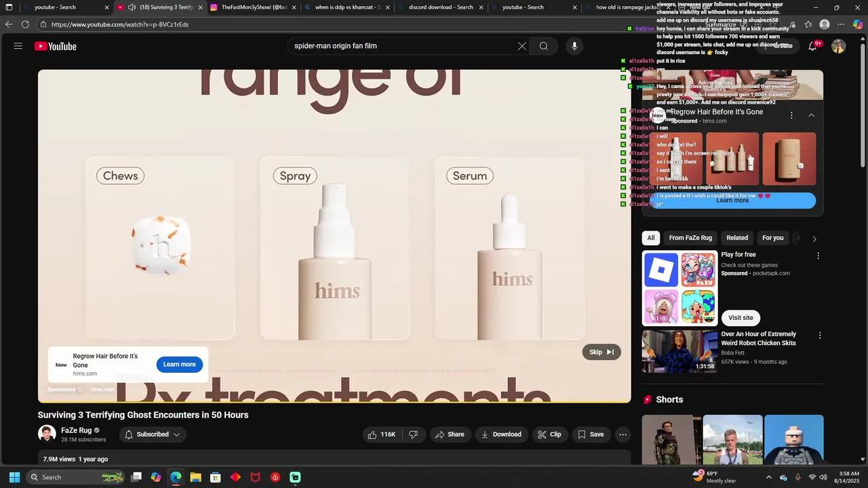Image resolution: width=868 pixels, height=488 pixels.
Task: Select the All filter chip
Action: (x=651, y=238)
